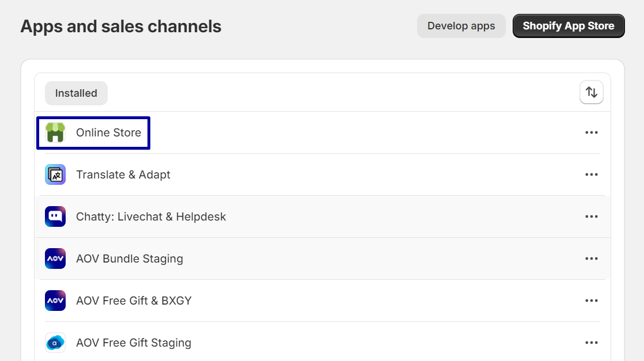Screen dimensions: 644x361
Task: Click the AOV Bundle Staging app icon
Action: click(x=55, y=259)
